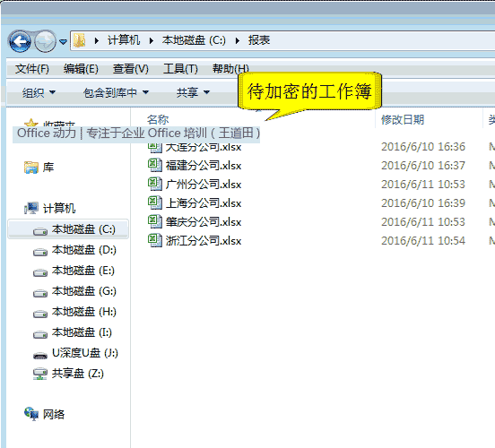Image resolution: width=495 pixels, height=448 pixels.
Task: Click the Excel icon of 广州分公司.xlsx
Action: 155,184
